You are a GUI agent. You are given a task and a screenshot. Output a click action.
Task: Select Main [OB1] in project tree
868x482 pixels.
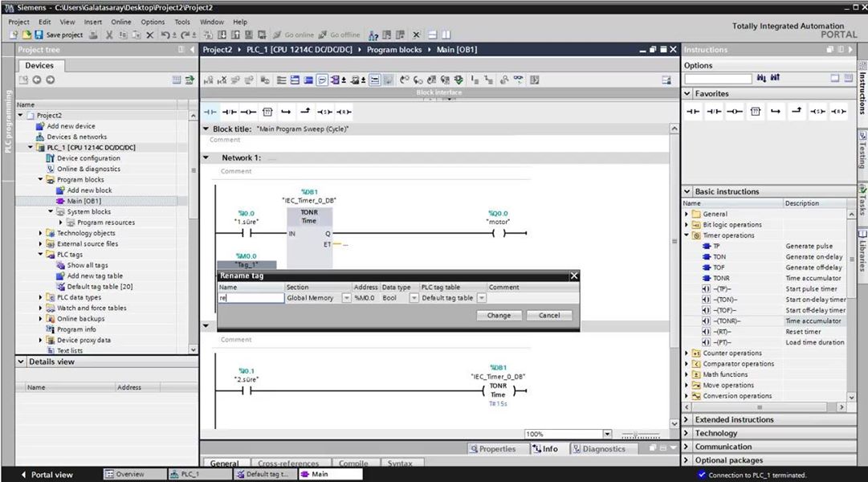coord(84,201)
